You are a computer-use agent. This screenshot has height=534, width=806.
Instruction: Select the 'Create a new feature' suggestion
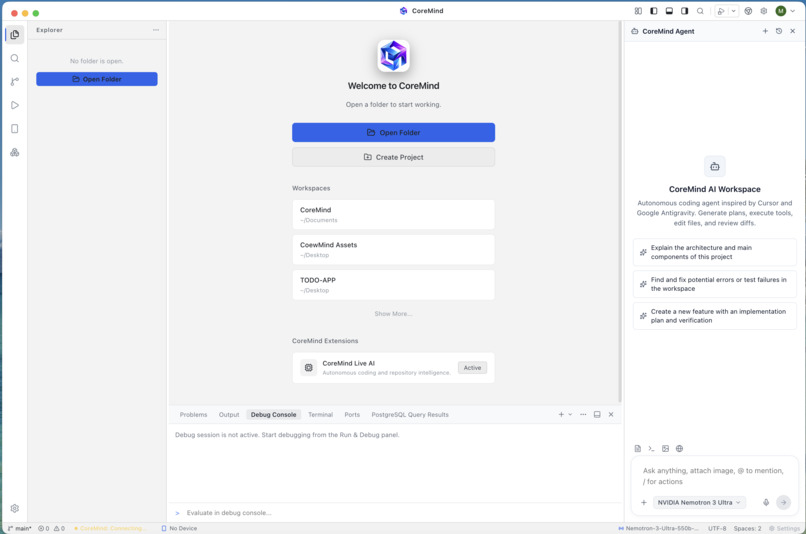coord(715,316)
